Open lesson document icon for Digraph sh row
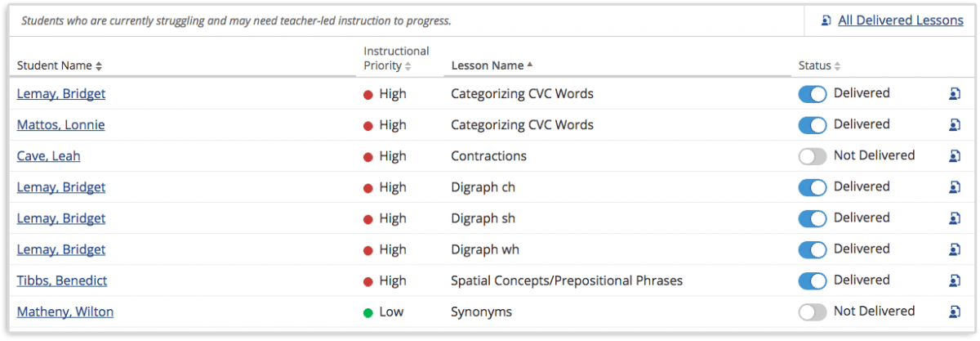This screenshot has width=980, height=341. 954,218
